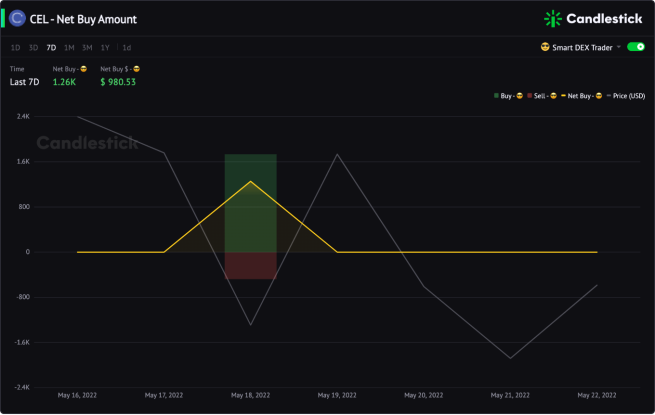Toggle Sell series in the chart legend
Viewport: 655px width, 415px height.
click(542, 96)
